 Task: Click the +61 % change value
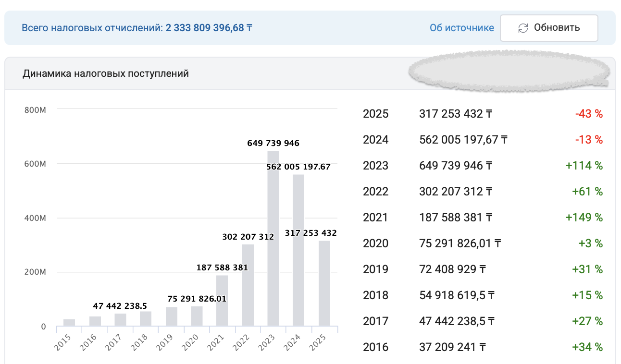point(587,192)
